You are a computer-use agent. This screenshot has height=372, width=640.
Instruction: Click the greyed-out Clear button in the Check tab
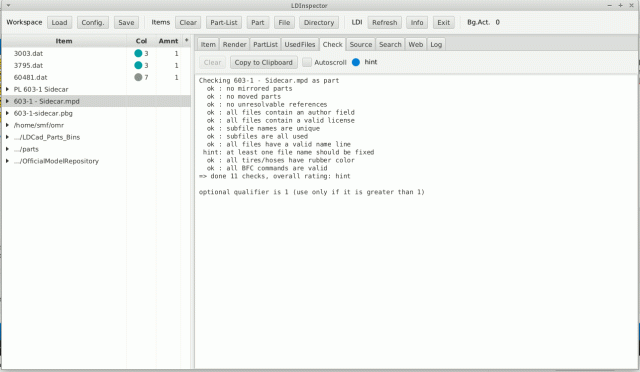(x=212, y=62)
